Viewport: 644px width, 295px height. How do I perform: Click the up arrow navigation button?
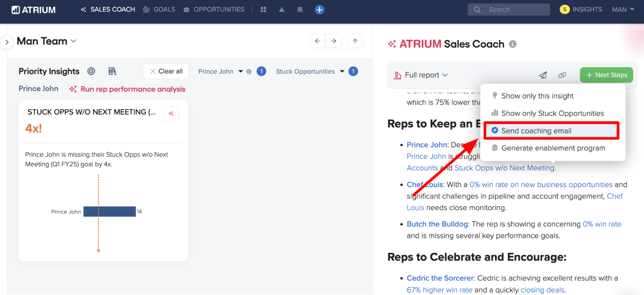[x=355, y=41]
